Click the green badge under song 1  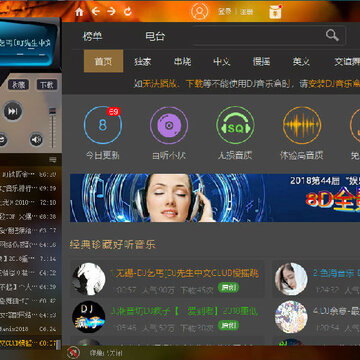[228, 287]
